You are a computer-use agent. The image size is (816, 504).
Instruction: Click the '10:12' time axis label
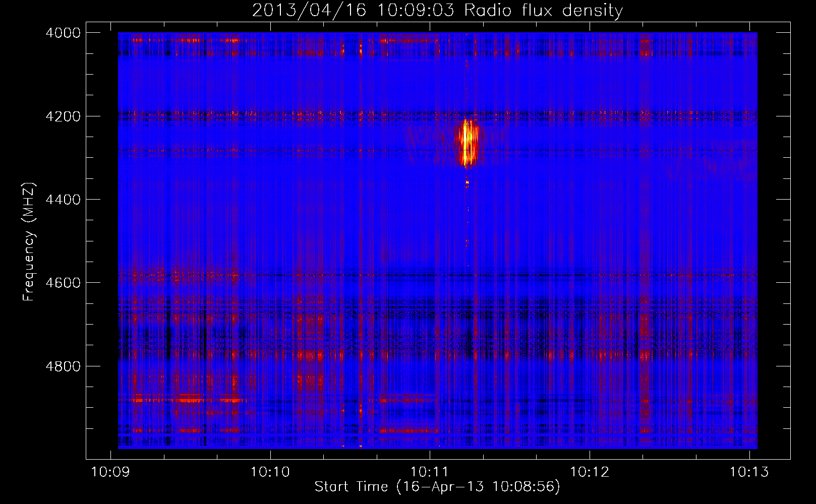point(589,472)
